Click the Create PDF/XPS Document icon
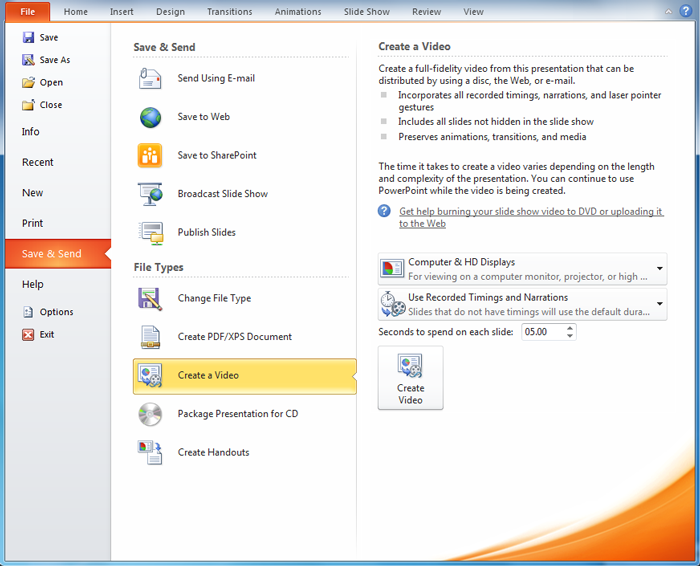 [x=150, y=337]
